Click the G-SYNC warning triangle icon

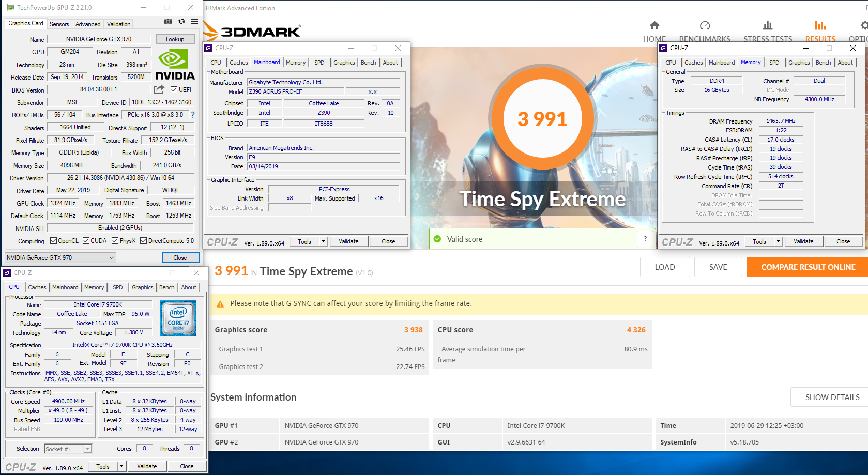click(220, 304)
